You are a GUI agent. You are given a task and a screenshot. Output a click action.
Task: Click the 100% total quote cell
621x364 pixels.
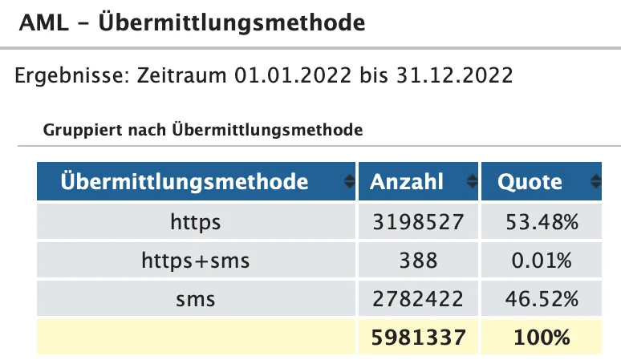coord(541,338)
